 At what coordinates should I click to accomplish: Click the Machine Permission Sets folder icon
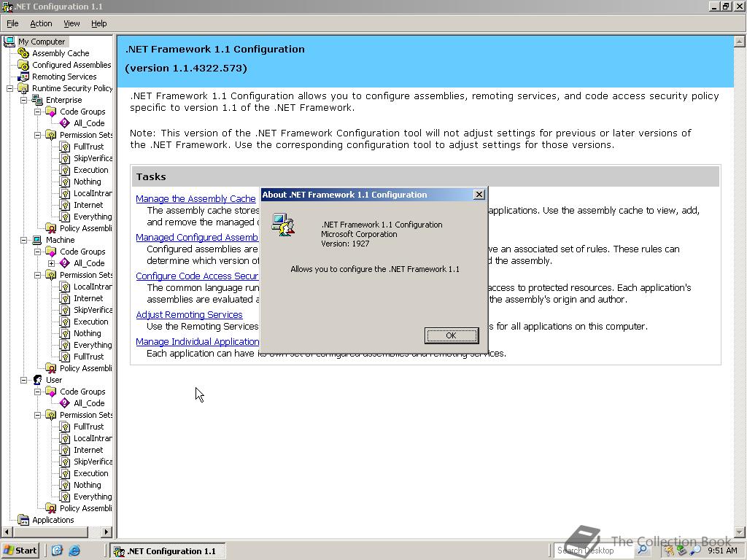tap(51, 275)
